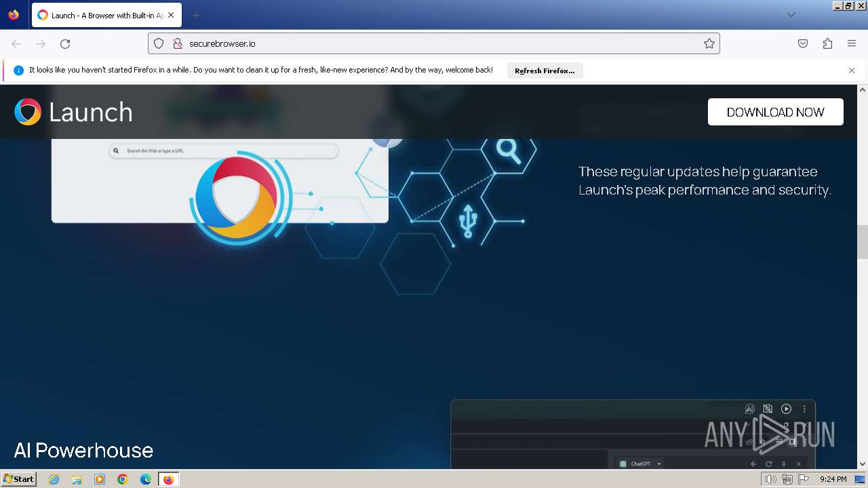868x488 pixels.
Task: Click the Launch logo in the page header
Action: (x=73, y=112)
